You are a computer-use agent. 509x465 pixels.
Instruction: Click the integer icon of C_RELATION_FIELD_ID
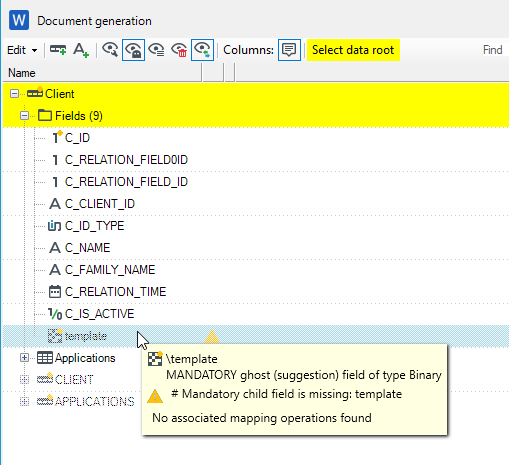pos(55,182)
